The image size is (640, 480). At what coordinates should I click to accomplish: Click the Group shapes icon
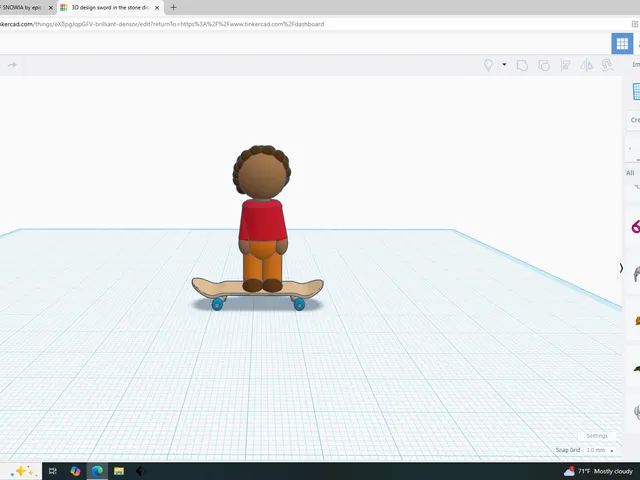click(x=522, y=65)
